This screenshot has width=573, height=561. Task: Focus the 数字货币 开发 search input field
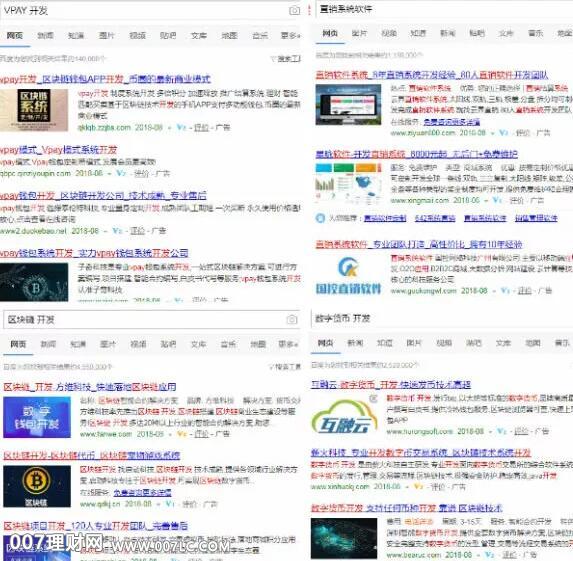pyautogui.click(x=442, y=318)
